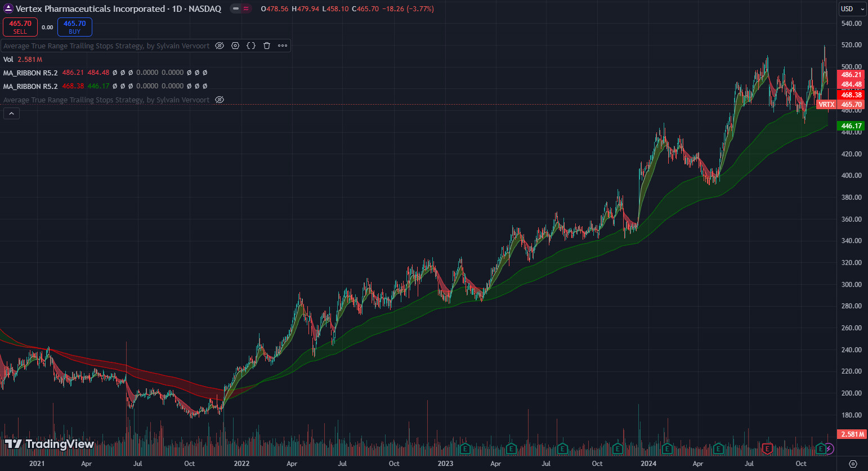Viewport: 868px width, 471px height.
Task: Select the first MA_RIBBON R5.2 indicator legend
Action: tap(30, 73)
